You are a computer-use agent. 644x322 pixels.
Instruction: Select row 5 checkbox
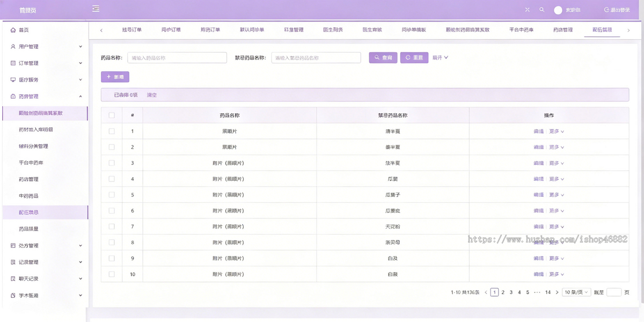click(x=112, y=195)
